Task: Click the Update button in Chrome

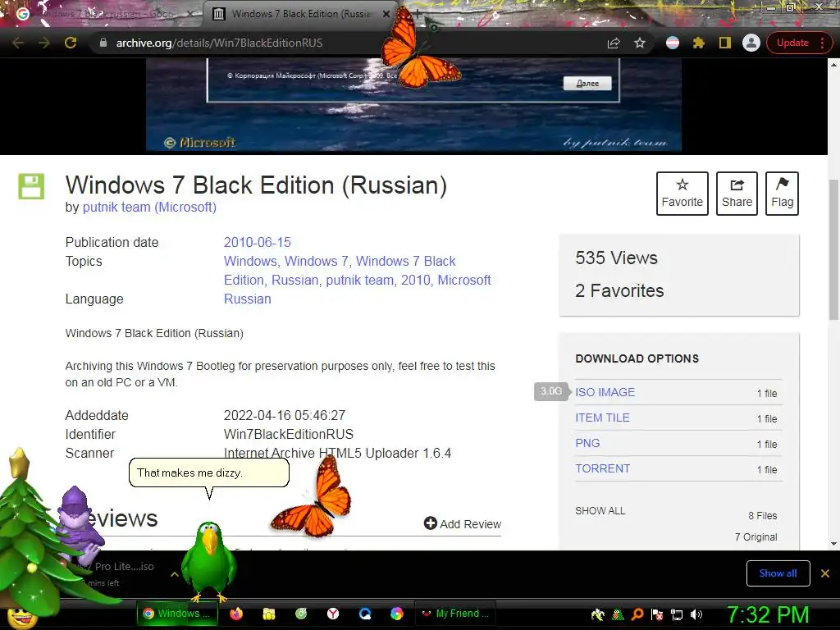Action: (x=792, y=43)
